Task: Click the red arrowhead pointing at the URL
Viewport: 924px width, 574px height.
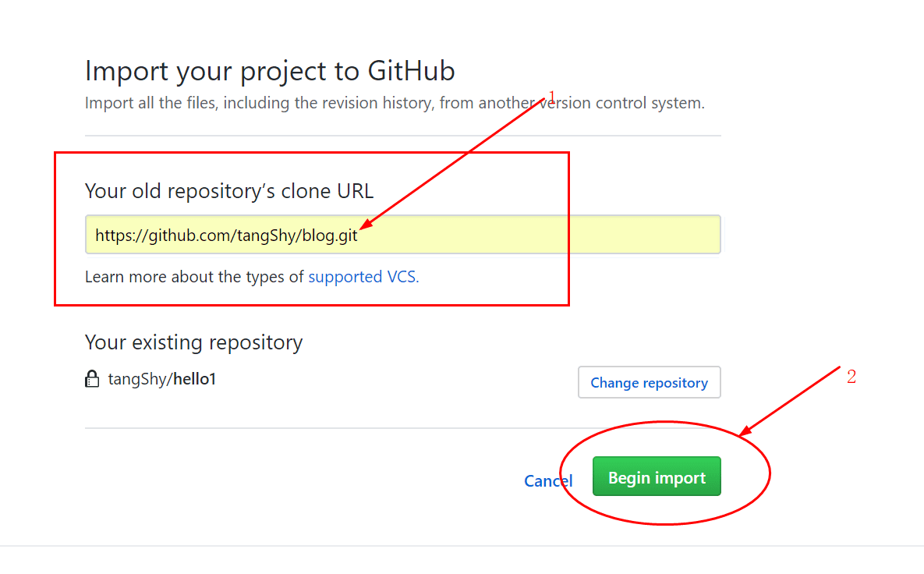Action: [366, 225]
